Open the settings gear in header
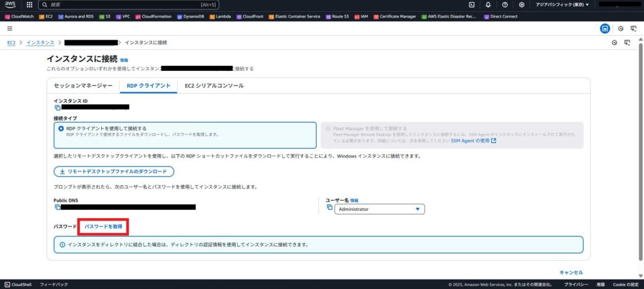 click(x=521, y=4)
